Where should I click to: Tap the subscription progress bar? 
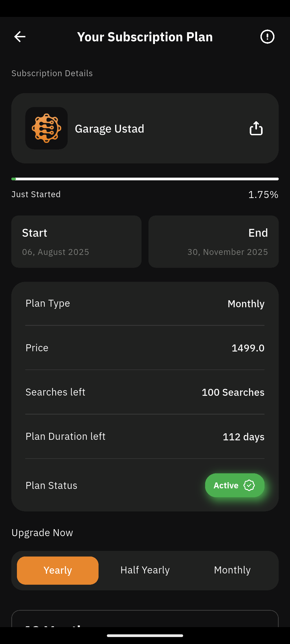(145, 179)
